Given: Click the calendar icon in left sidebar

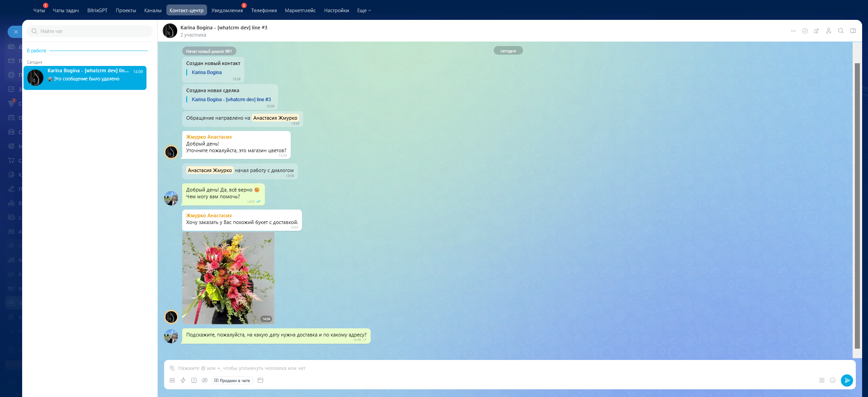Looking at the screenshot, I should [11, 117].
